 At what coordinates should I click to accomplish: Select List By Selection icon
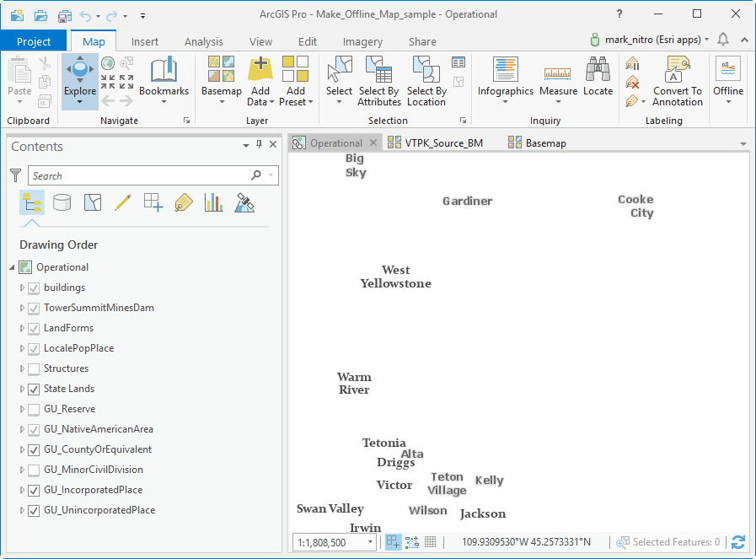93,202
